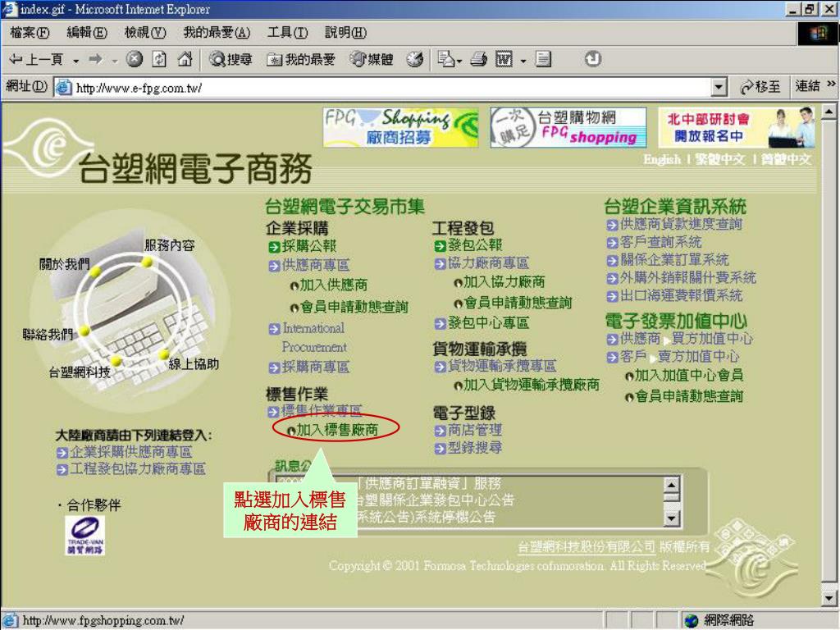Click page scrollbar down arrow
Viewport: 840px width, 630px height.
829,598
